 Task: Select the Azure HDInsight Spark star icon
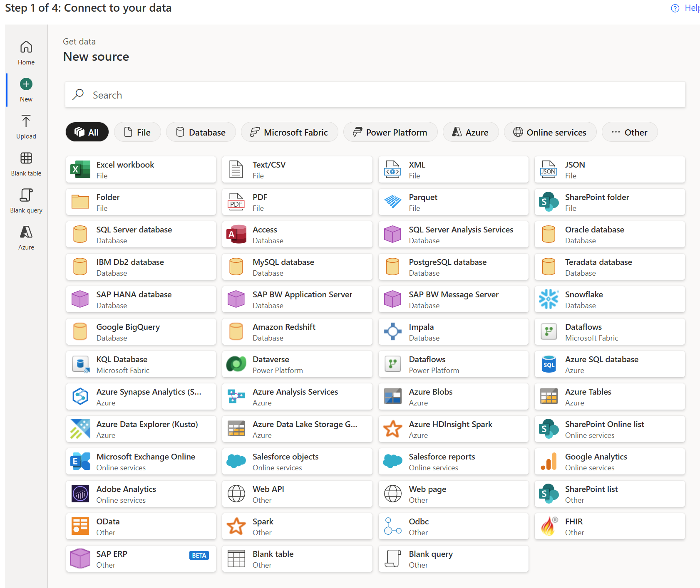pos(392,429)
